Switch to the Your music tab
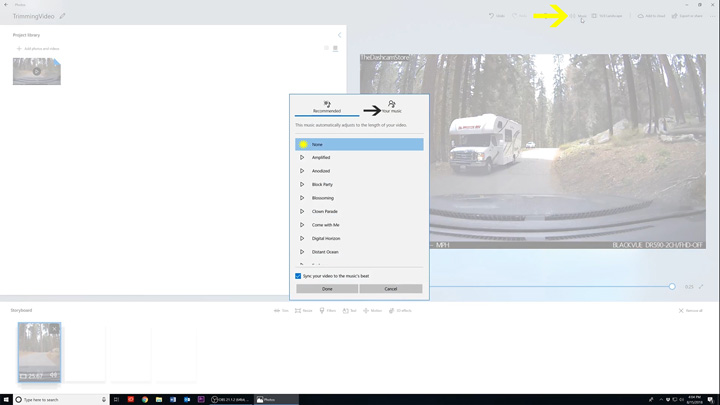720x405 pixels. click(391, 107)
